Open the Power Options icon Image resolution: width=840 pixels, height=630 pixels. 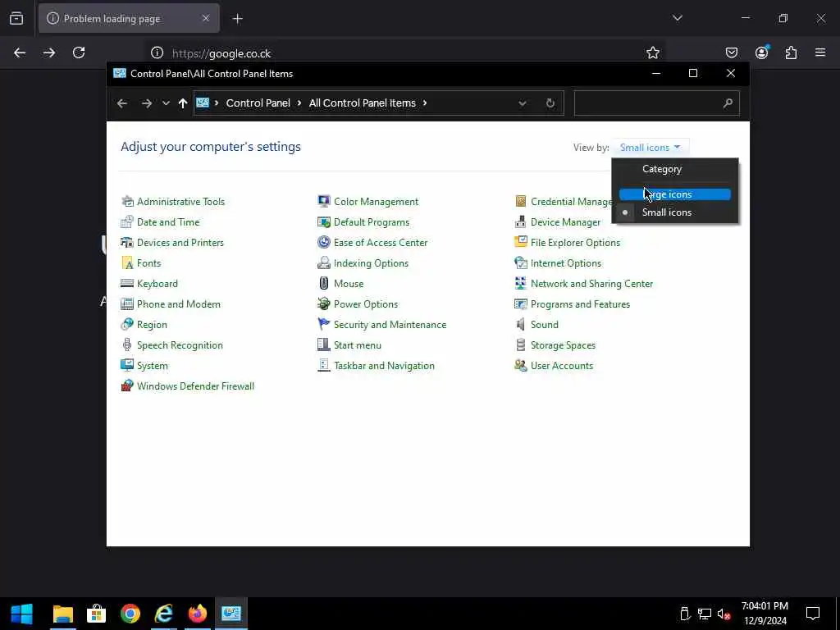click(x=323, y=304)
